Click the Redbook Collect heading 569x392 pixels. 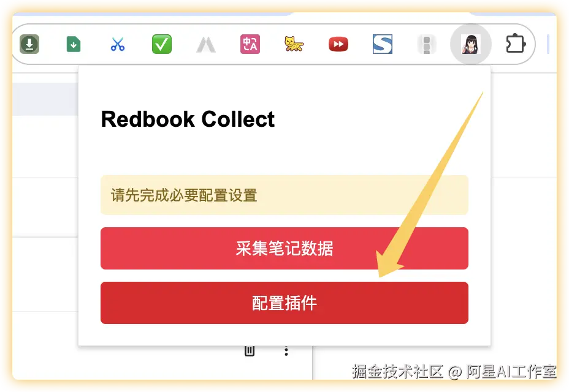pos(188,119)
